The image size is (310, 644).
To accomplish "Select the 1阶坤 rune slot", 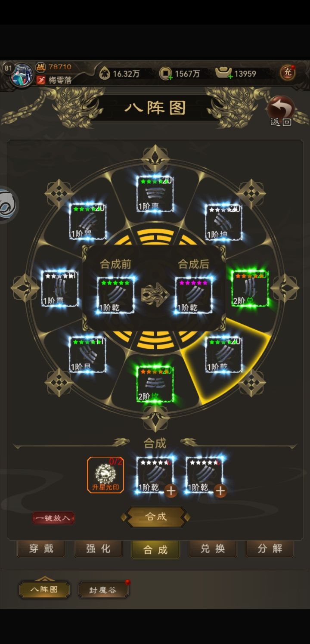I will point(223,222).
